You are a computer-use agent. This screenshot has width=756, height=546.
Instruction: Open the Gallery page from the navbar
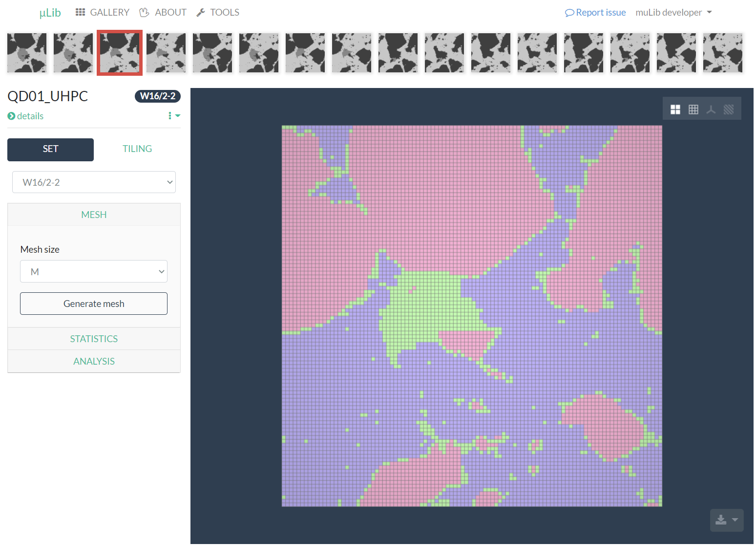point(103,13)
